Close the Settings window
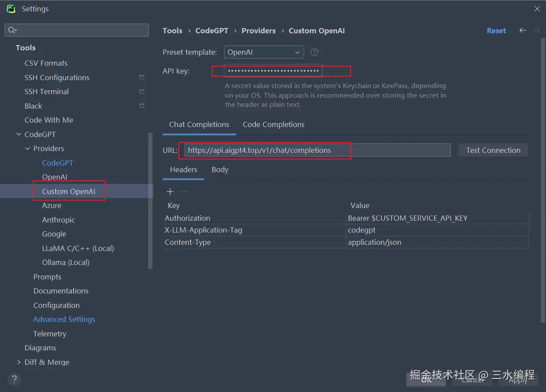The image size is (546, 392). 537,9
